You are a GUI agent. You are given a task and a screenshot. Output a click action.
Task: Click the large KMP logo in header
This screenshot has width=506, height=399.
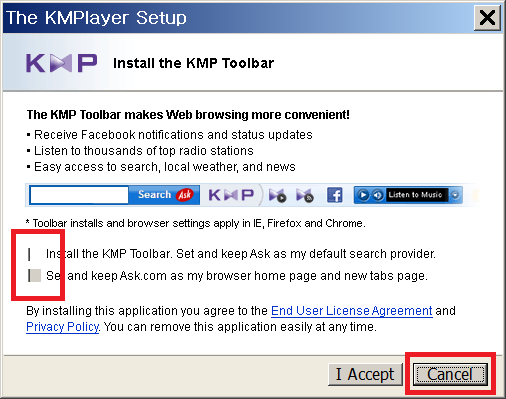point(62,63)
